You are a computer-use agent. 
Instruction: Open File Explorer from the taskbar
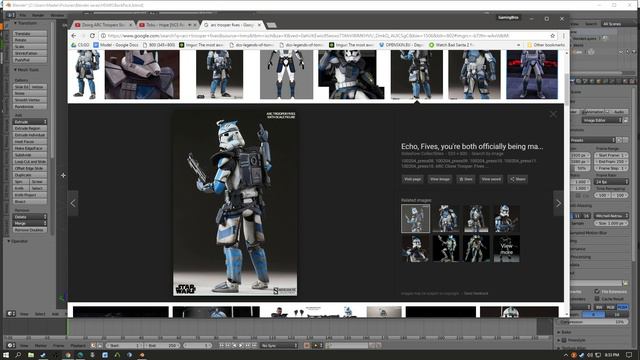pos(31,355)
